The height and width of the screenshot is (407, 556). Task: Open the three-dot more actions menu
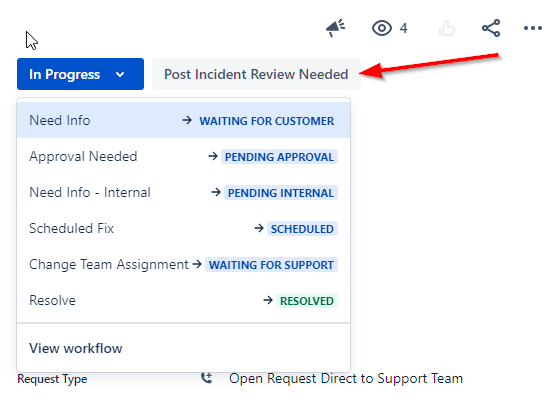533,28
